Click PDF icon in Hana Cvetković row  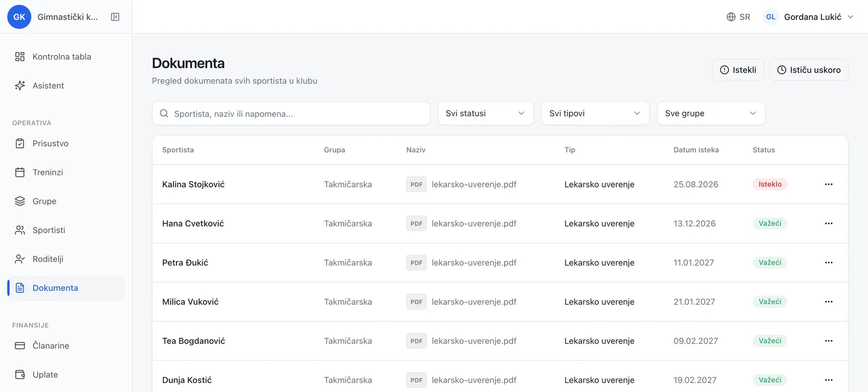(417, 223)
